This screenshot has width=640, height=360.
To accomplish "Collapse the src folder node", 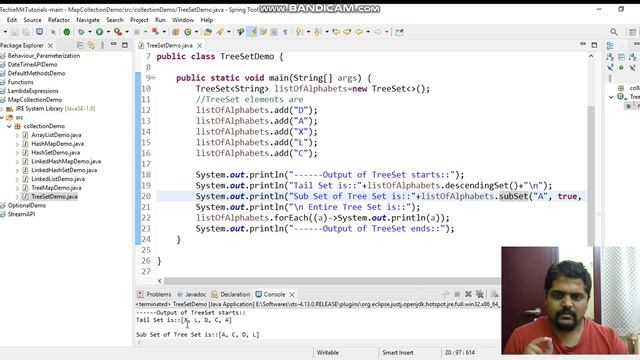I will 2,118.
